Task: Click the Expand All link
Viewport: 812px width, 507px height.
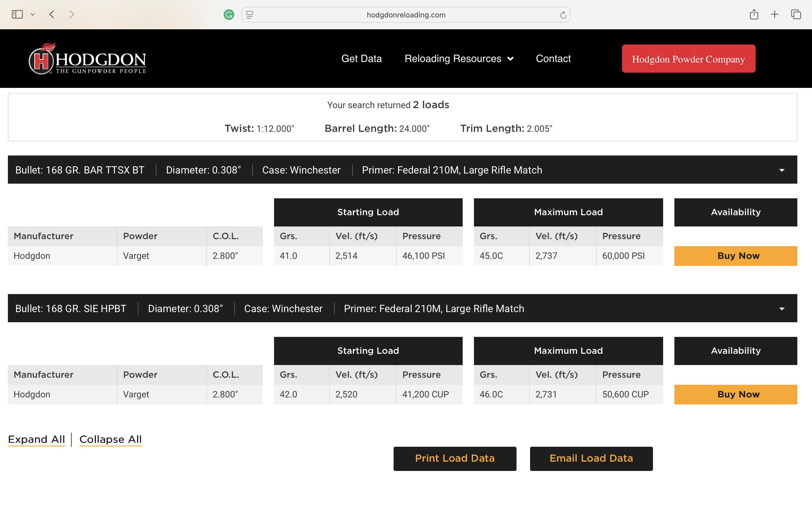Action: click(37, 439)
